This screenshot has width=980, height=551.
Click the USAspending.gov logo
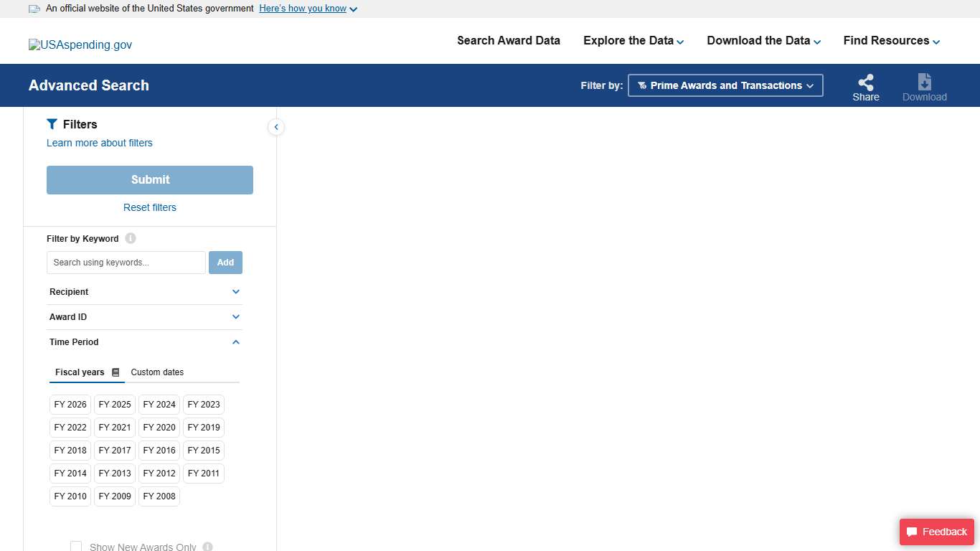click(x=80, y=44)
